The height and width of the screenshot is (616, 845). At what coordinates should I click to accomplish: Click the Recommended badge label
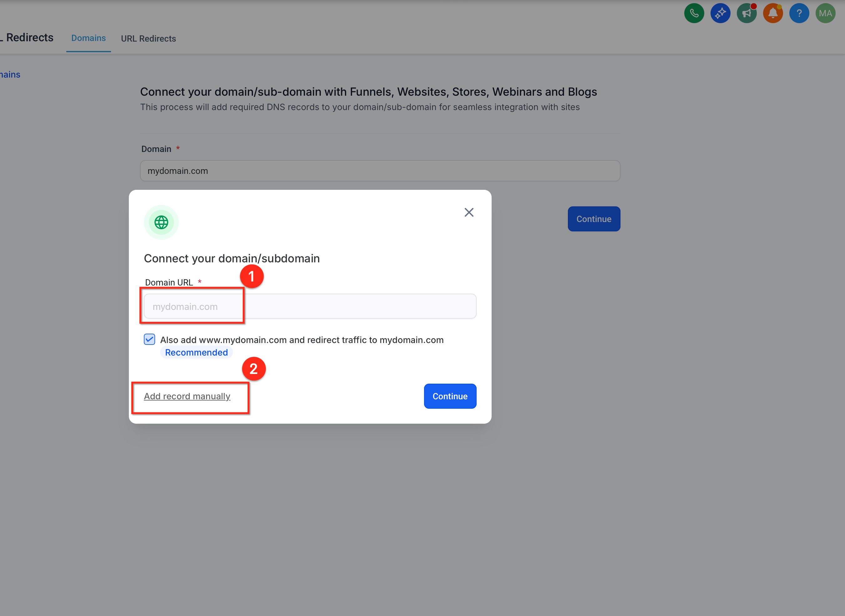[x=196, y=352]
